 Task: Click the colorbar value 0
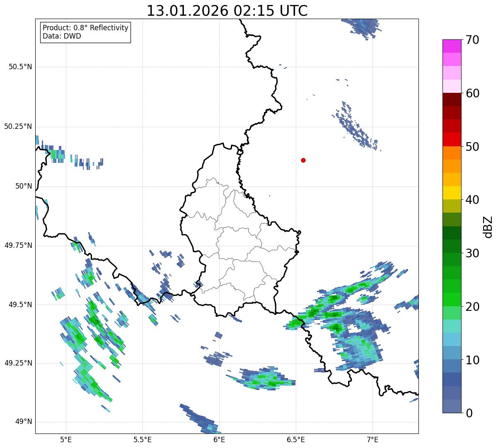pos(469,413)
